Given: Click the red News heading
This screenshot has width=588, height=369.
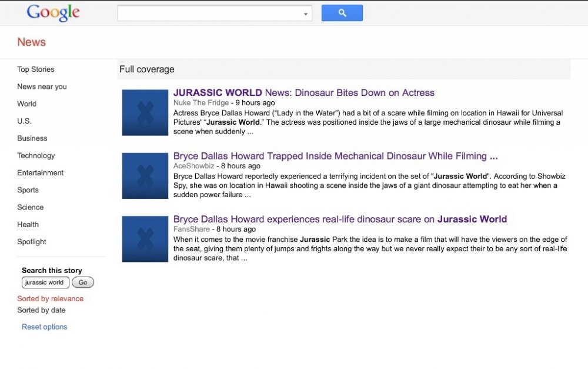Looking at the screenshot, I should [31, 42].
